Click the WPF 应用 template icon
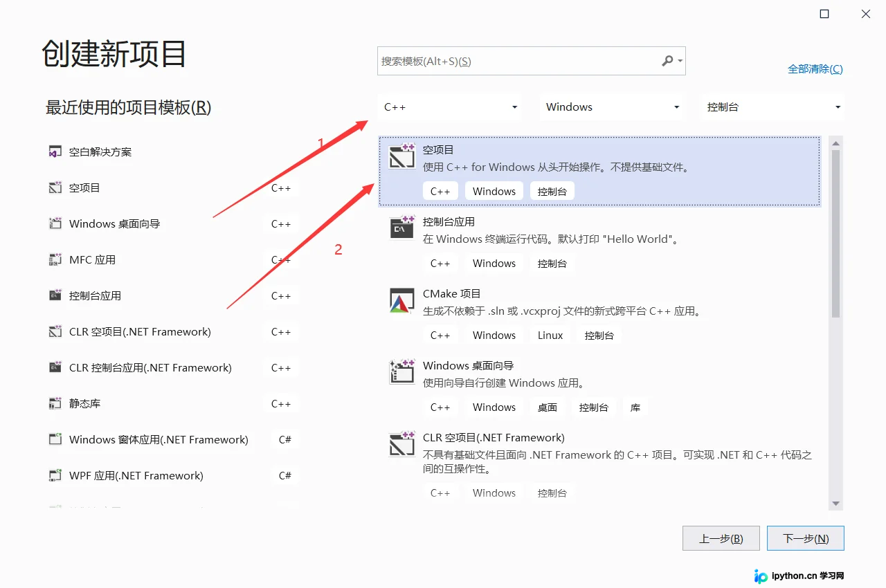 (x=55, y=475)
